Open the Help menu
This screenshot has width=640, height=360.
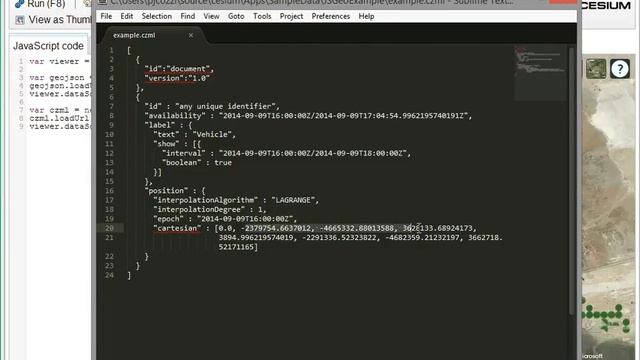pyautogui.click(x=366, y=16)
